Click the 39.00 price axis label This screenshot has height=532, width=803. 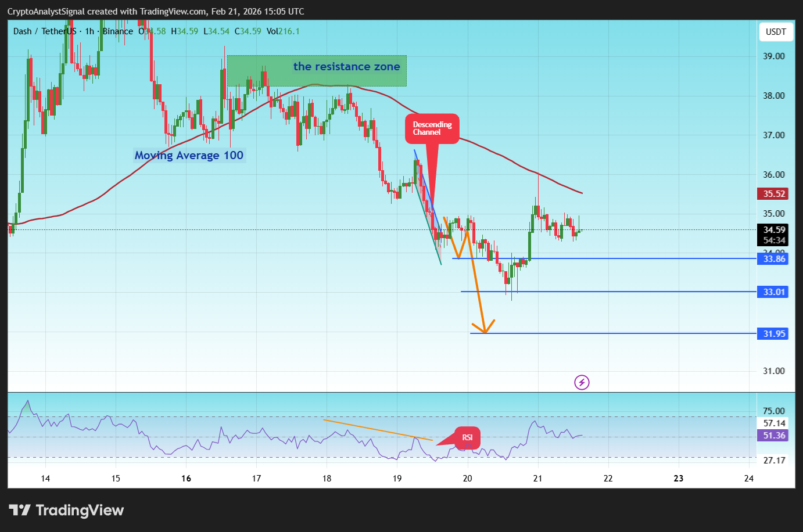774,56
